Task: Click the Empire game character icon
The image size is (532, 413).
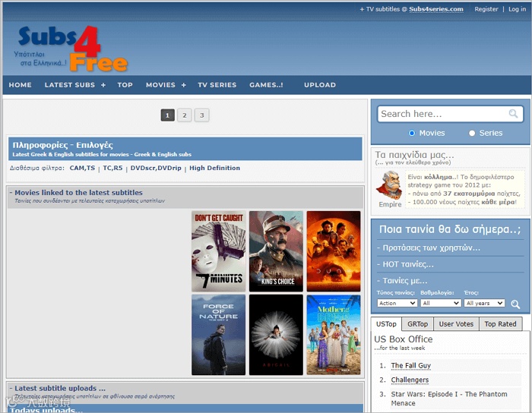Action: [390, 185]
